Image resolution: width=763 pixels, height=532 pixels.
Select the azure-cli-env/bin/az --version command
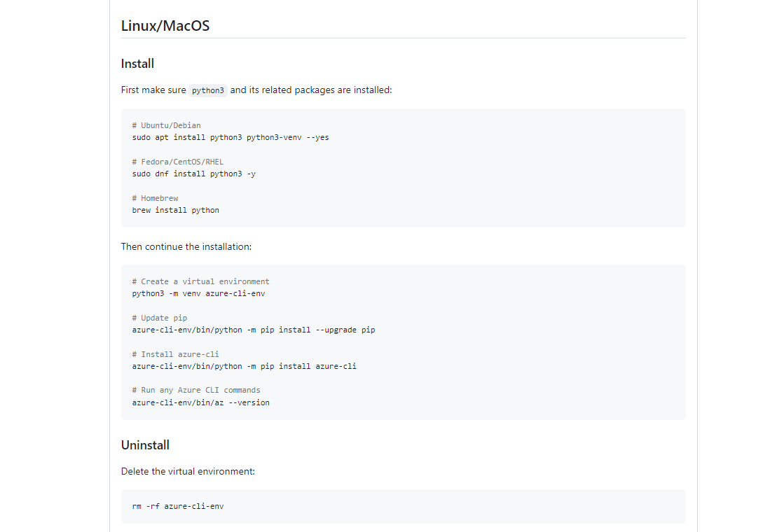click(200, 402)
